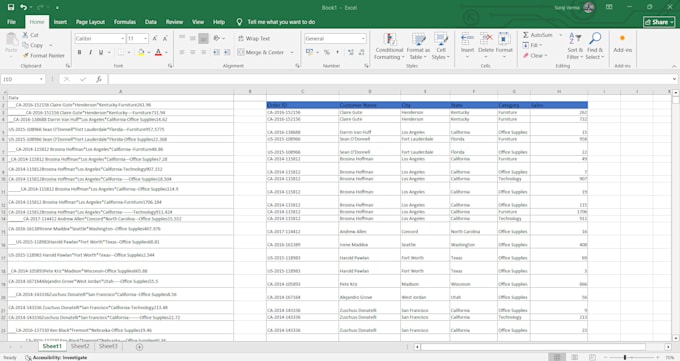Toggle align right

[x=203, y=52]
